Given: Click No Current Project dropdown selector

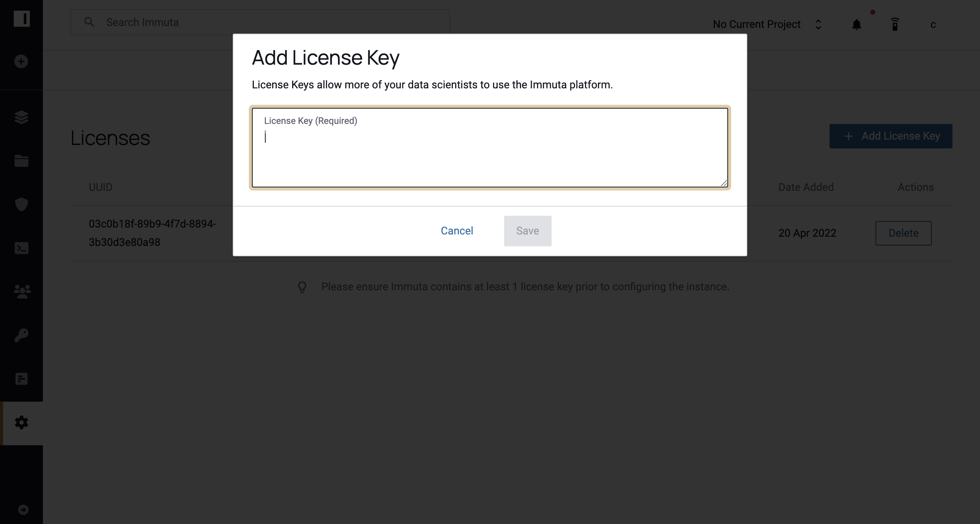Looking at the screenshot, I should [767, 24].
